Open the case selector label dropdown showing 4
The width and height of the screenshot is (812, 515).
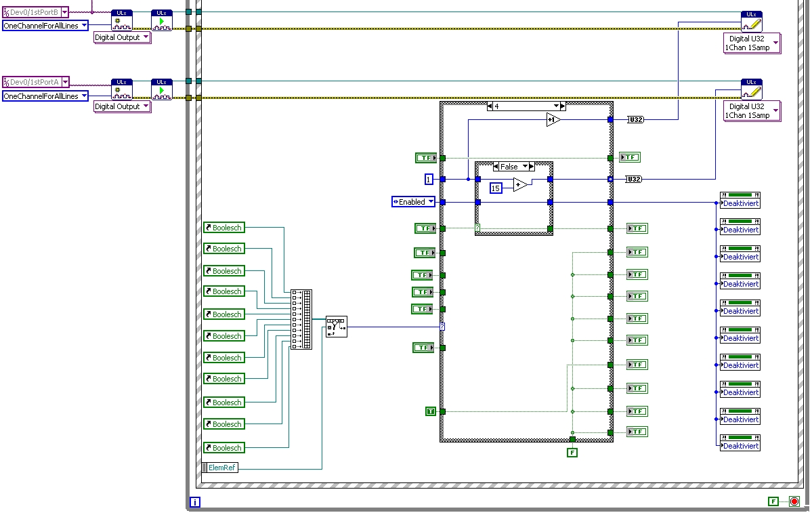click(x=556, y=106)
